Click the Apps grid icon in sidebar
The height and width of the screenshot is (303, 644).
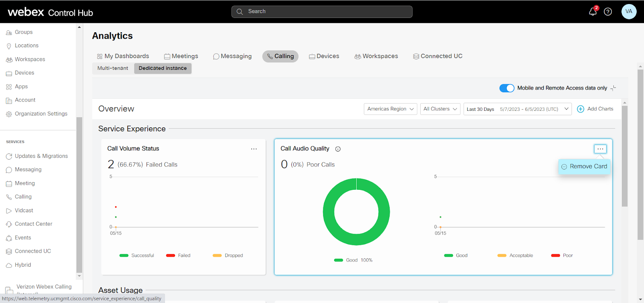[x=9, y=87]
